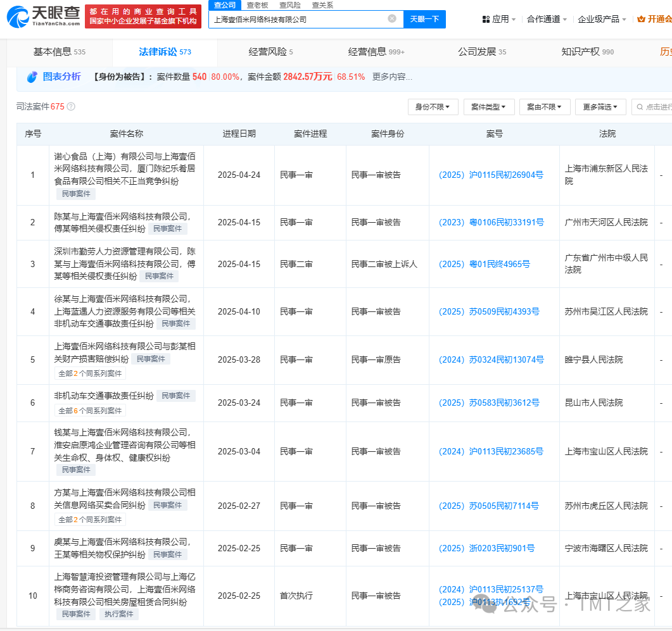Image resolution: width=672 pixels, height=631 pixels.
Task: Expand the 案件类型 dropdown
Action: (488, 107)
